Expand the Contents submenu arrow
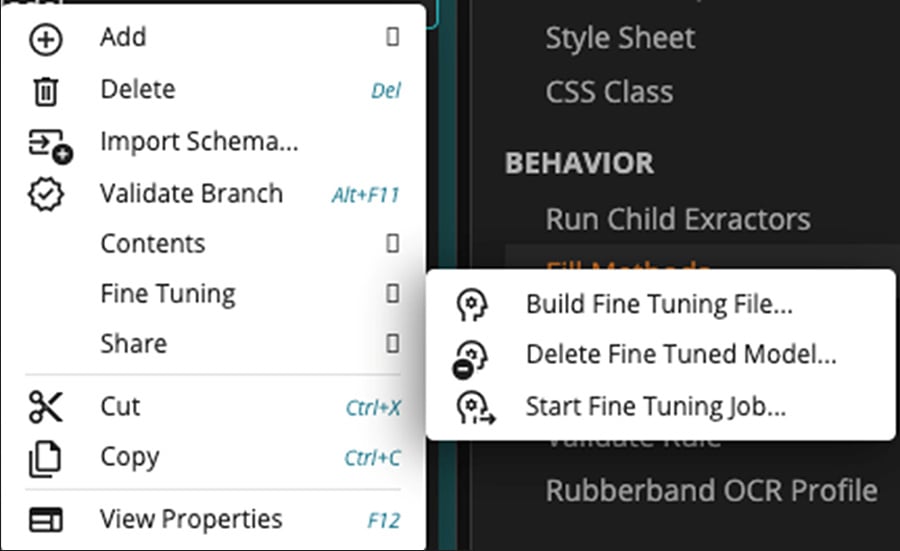The width and height of the screenshot is (900, 551). pyautogui.click(x=392, y=244)
